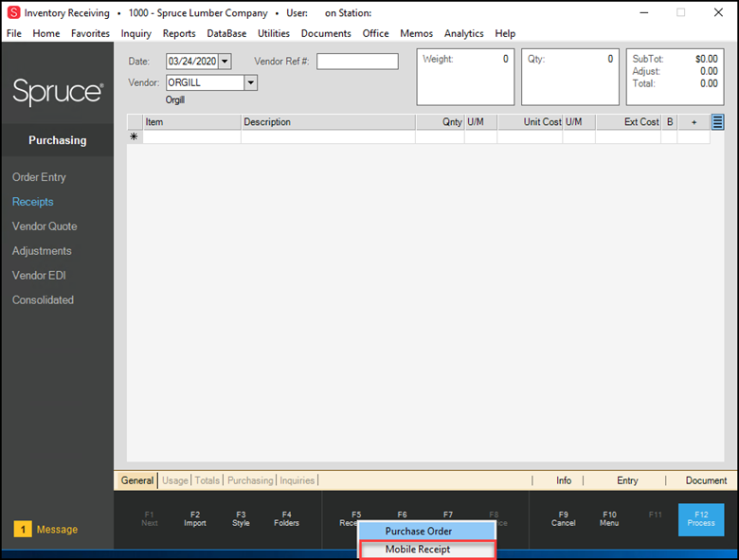Open the grid column settings menu icon
This screenshot has width=739, height=560.
coord(717,122)
